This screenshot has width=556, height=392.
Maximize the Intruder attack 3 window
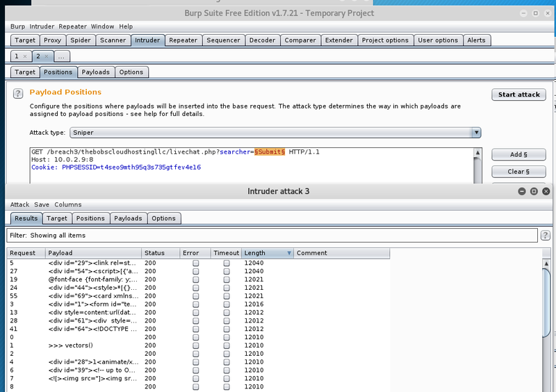(x=533, y=191)
